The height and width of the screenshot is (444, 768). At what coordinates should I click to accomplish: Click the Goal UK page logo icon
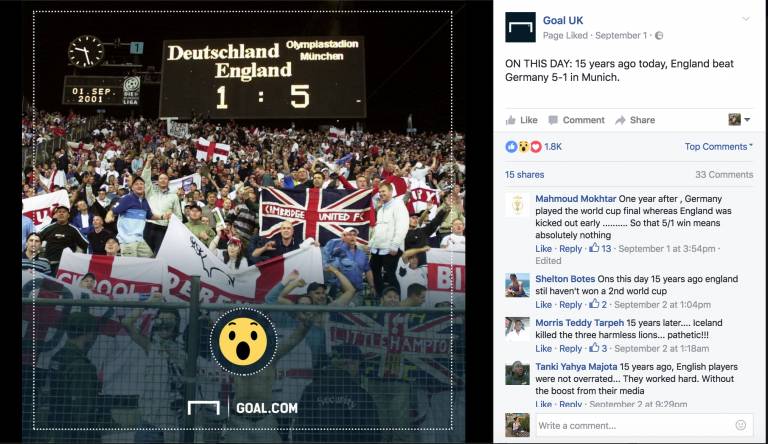tap(520, 27)
